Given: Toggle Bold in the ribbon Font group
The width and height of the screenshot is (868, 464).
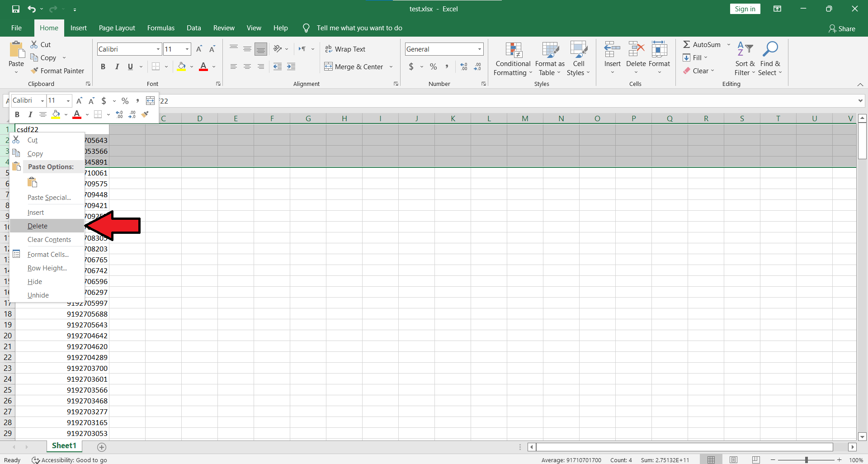Looking at the screenshot, I should pos(103,66).
